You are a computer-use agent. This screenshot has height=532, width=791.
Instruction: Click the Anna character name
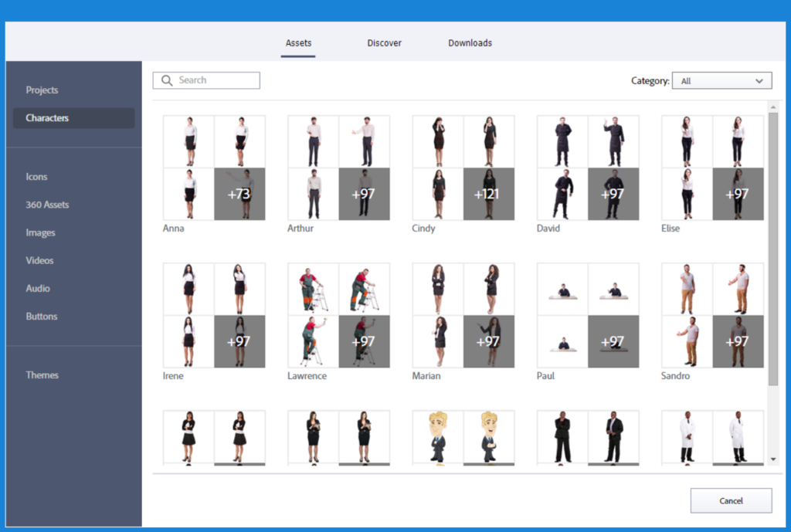[x=174, y=229]
